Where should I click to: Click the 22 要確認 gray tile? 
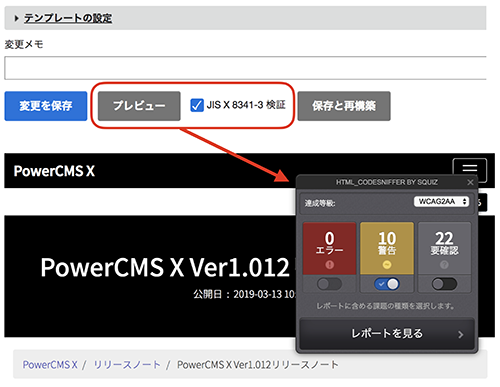(444, 249)
